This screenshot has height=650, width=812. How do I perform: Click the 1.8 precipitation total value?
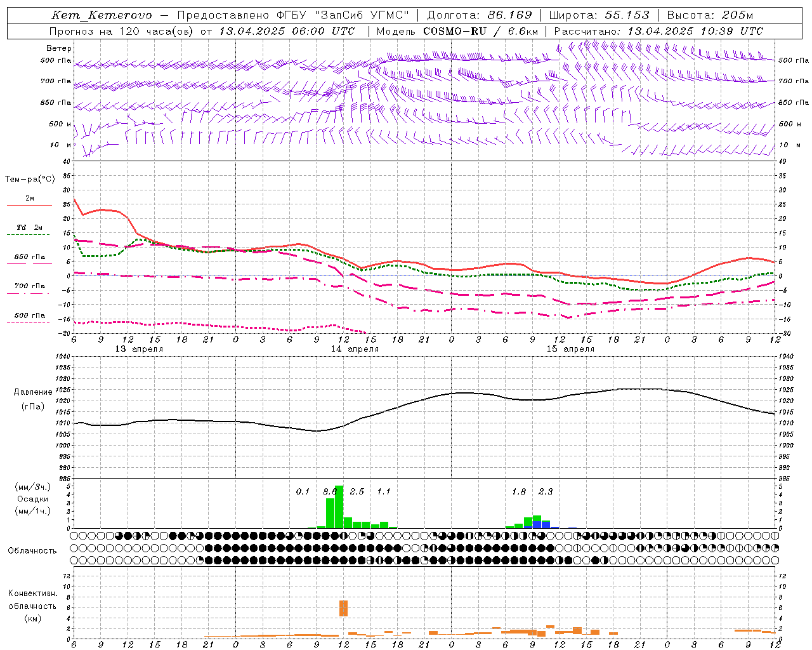[x=519, y=491]
